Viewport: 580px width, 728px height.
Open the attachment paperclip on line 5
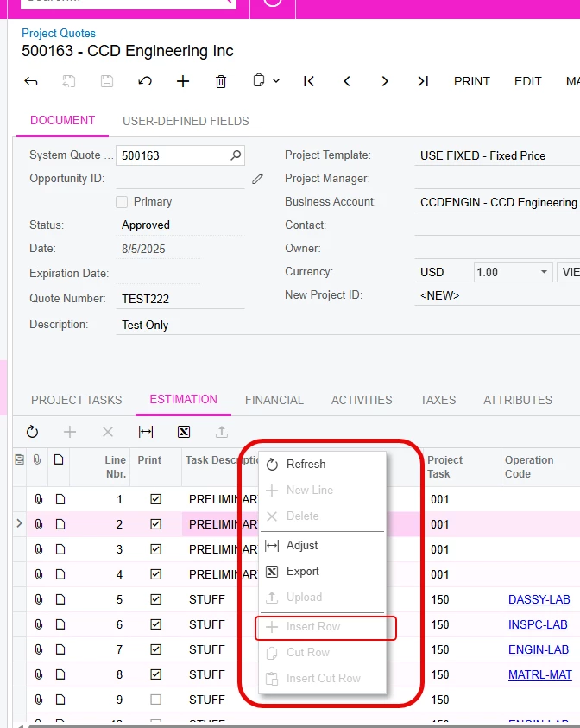[x=39, y=599]
